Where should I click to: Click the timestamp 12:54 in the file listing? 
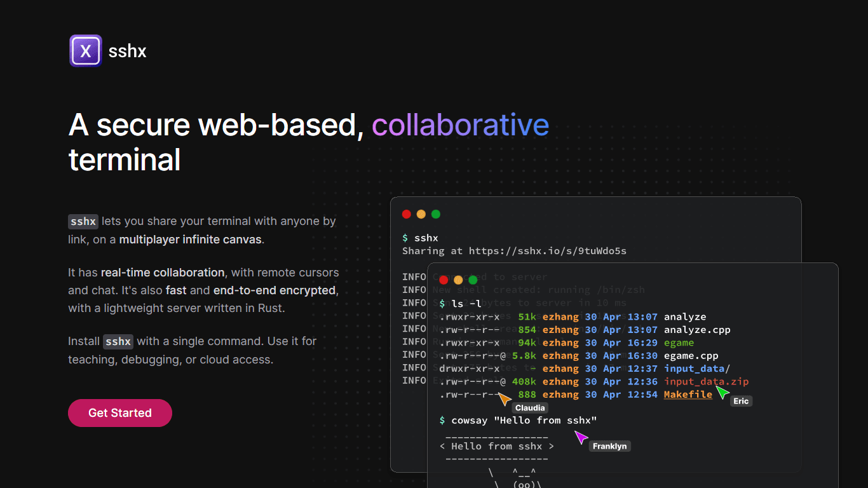pos(643,395)
